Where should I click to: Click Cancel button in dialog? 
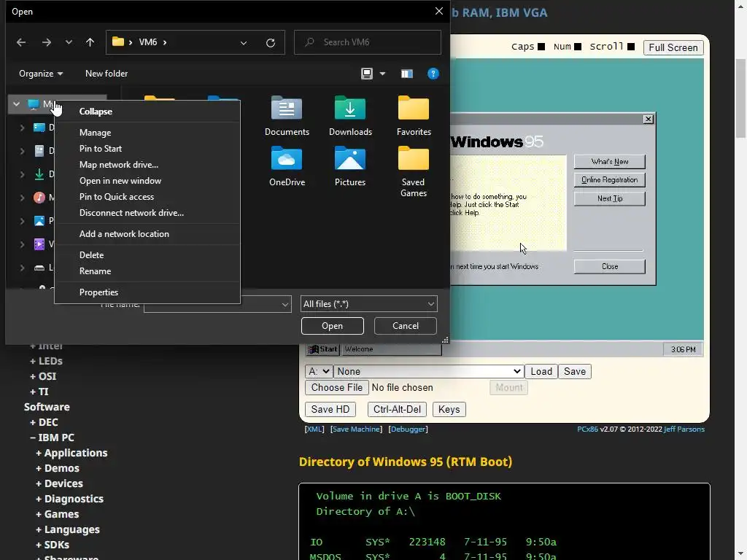coord(406,326)
